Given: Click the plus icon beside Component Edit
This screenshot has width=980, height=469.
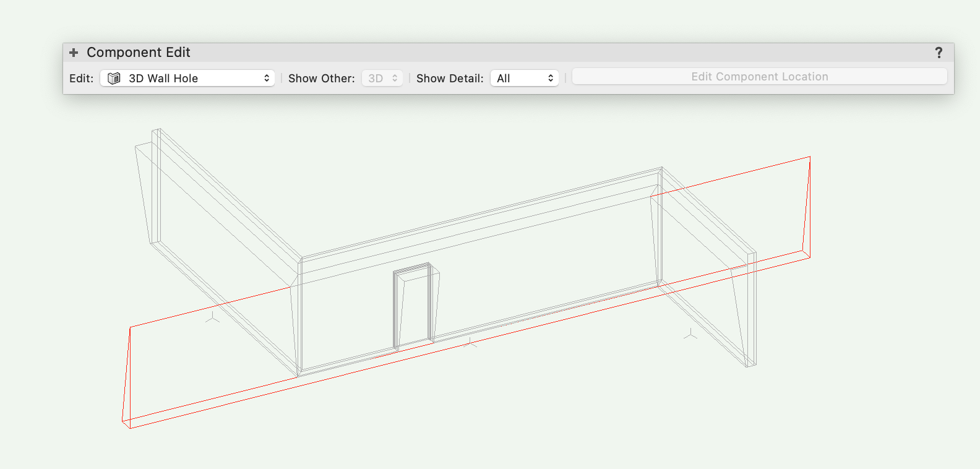Looking at the screenshot, I should point(74,53).
